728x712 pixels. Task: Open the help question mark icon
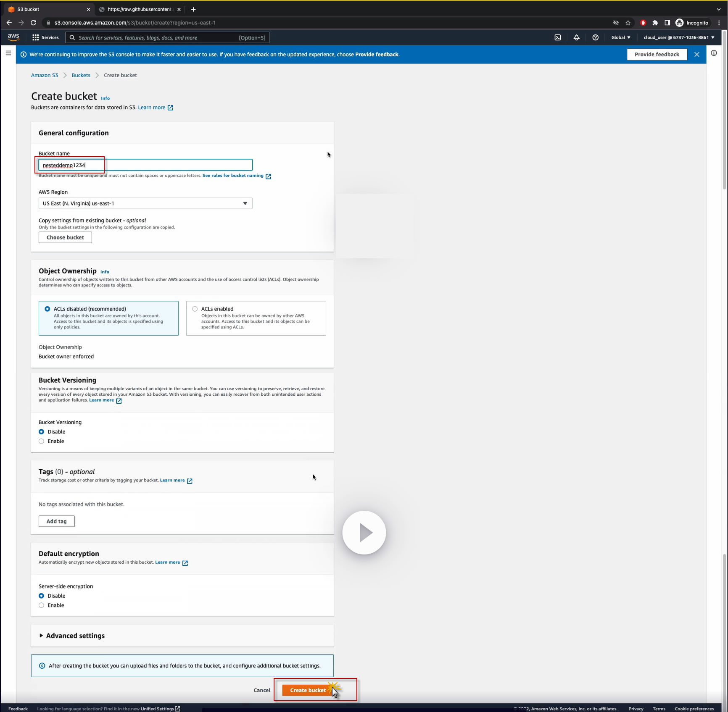(x=596, y=37)
